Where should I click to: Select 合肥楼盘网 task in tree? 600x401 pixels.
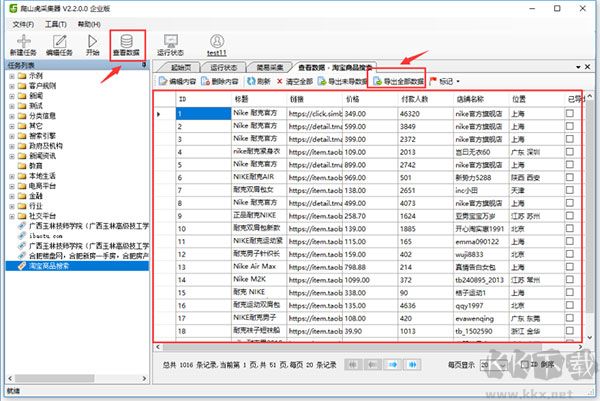[89, 256]
